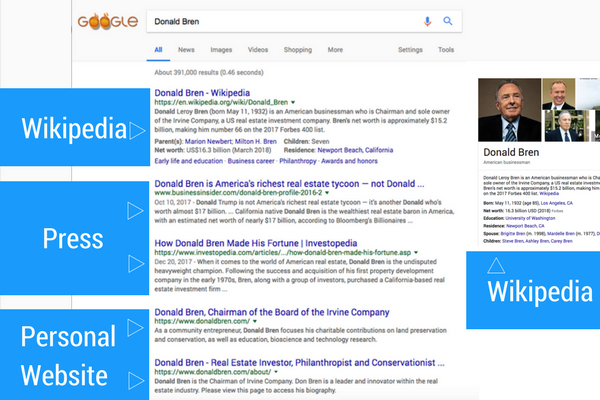Open Business Insider richest real estate tycoon result
600x400 pixels.
pos(289,184)
